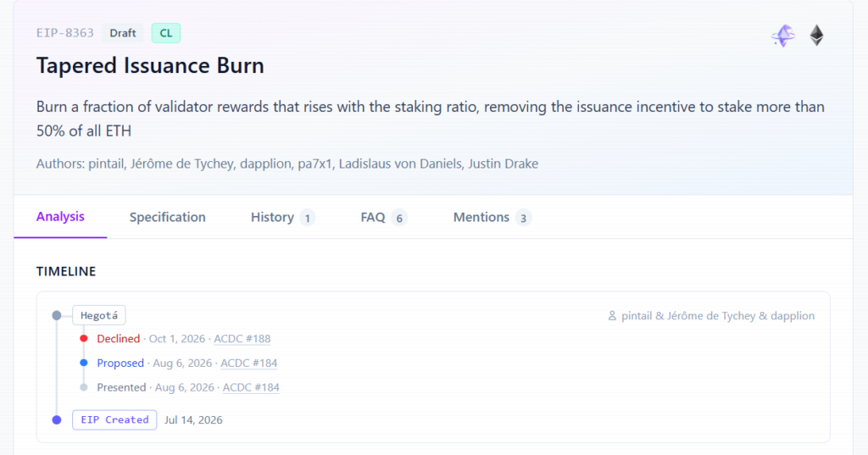Click the Oct 1, 2026 date
The height and width of the screenshot is (455, 868).
[176, 339]
